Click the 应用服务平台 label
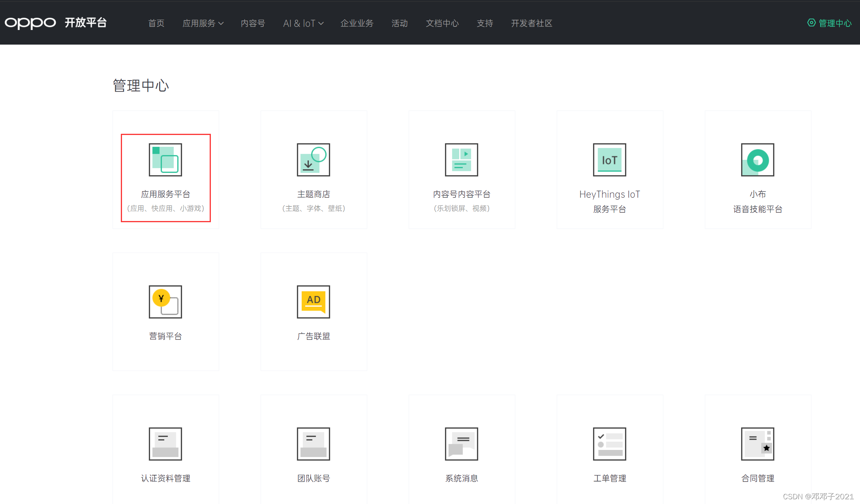Screen dimensions: 860x504 pyautogui.click(x=165, y=194)
